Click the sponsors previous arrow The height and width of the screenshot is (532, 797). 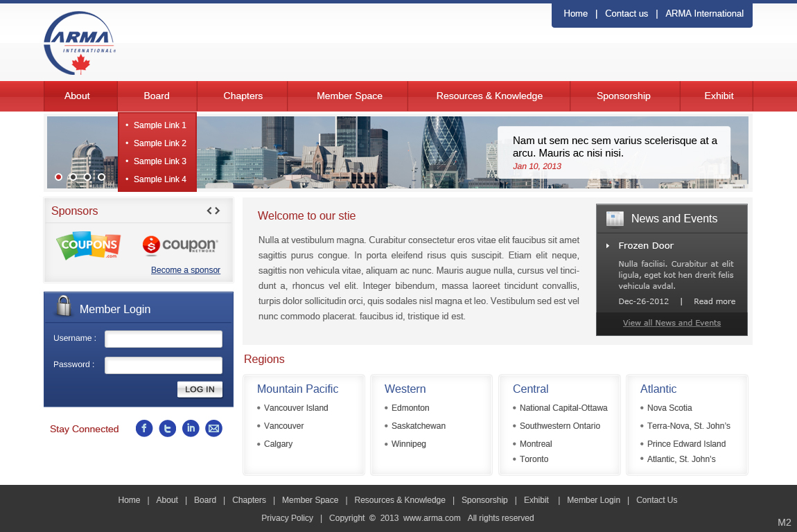click(209, 211)
